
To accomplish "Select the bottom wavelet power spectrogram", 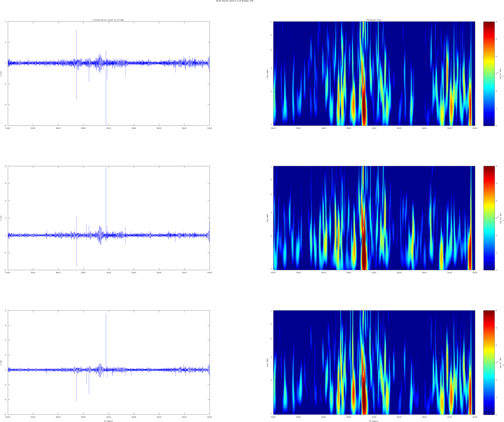I will tap(374, 362).
